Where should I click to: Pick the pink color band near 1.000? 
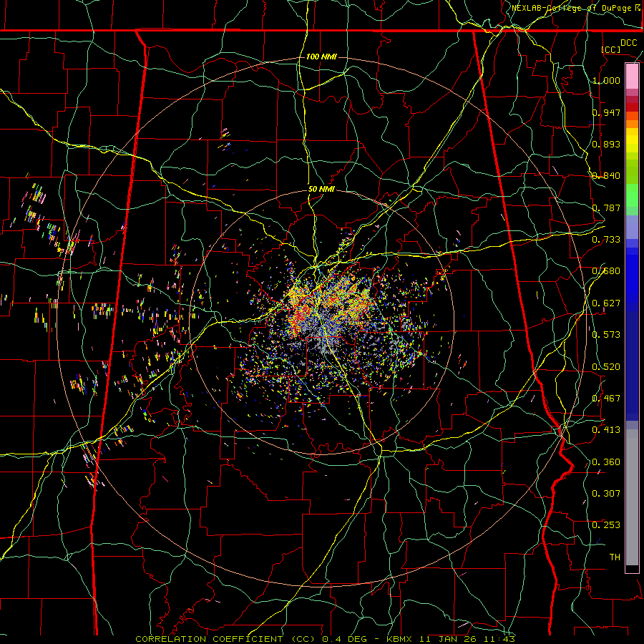632,77
